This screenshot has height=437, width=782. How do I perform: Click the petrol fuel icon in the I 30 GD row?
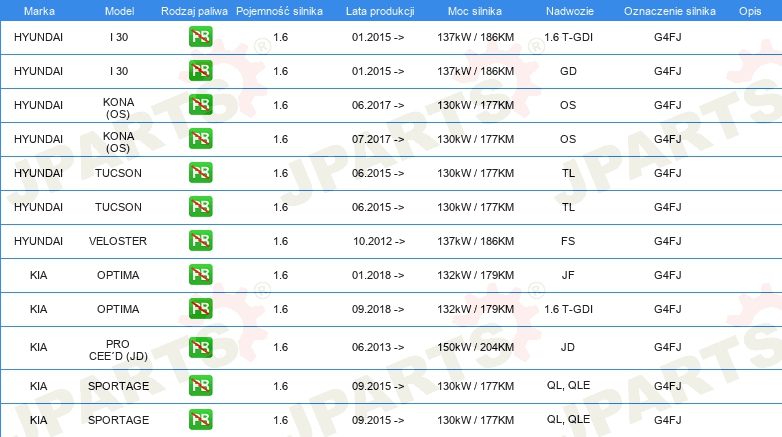tap(200, 70)
